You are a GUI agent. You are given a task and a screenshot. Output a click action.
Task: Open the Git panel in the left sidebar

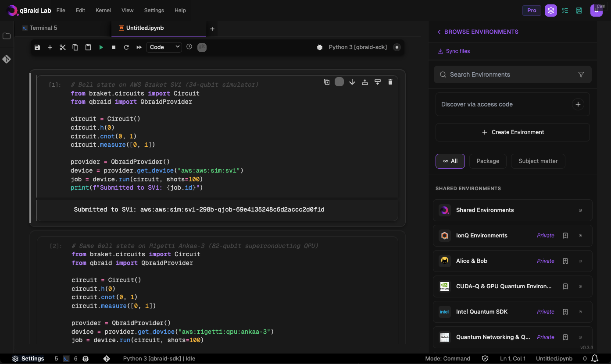(7, 59)
